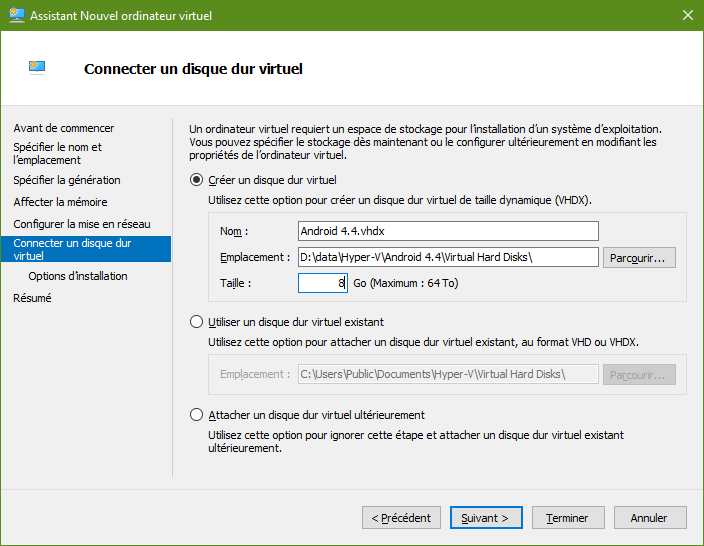Open the Avant de commencer step
The image size is (704, 546).
pos(64,128)
